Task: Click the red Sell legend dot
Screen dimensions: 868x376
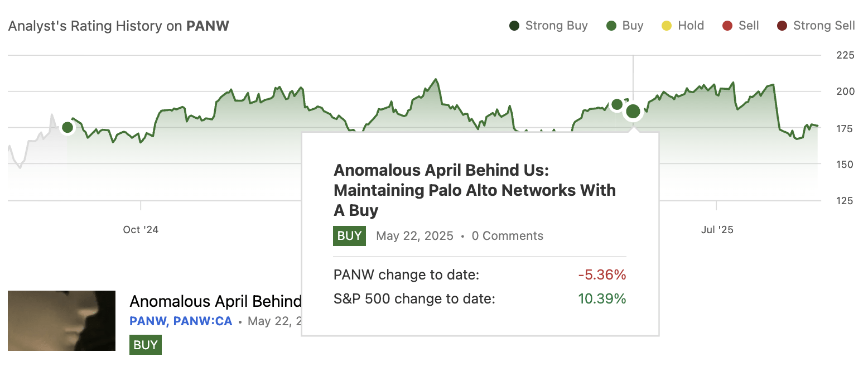Action: pyautogui.click(x=726, y=25)
